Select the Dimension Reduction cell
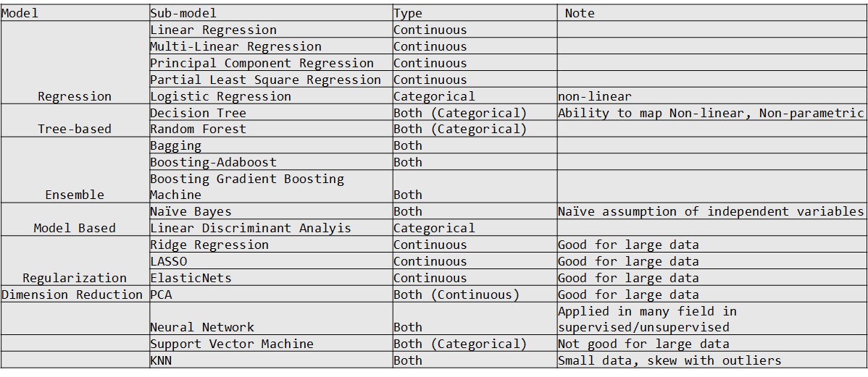The width and height of the screenshot is (868, 377). pos(75,294)
